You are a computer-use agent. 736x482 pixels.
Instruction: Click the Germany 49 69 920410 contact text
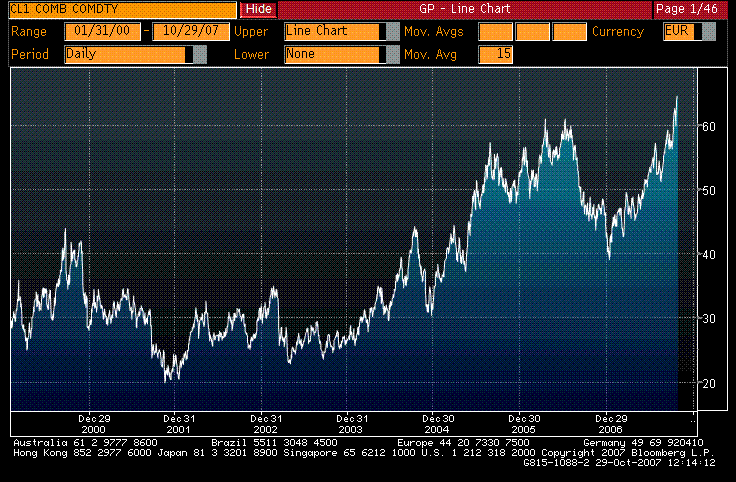(643, 443)
